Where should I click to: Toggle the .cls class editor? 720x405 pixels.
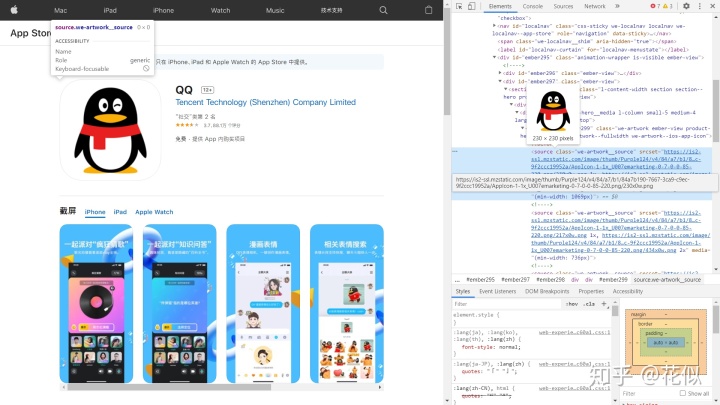(589, 304)
